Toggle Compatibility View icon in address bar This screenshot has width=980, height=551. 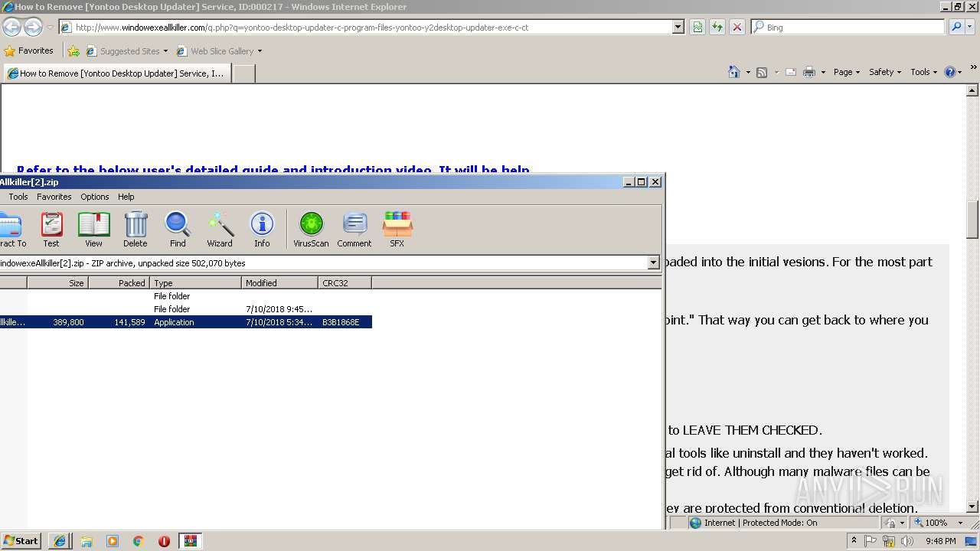pyautogui.click(x=697, y=27)
